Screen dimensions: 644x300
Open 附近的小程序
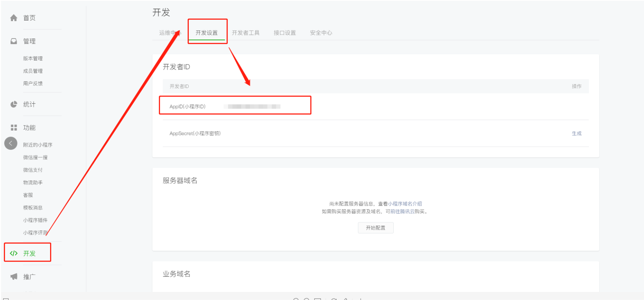38,145
